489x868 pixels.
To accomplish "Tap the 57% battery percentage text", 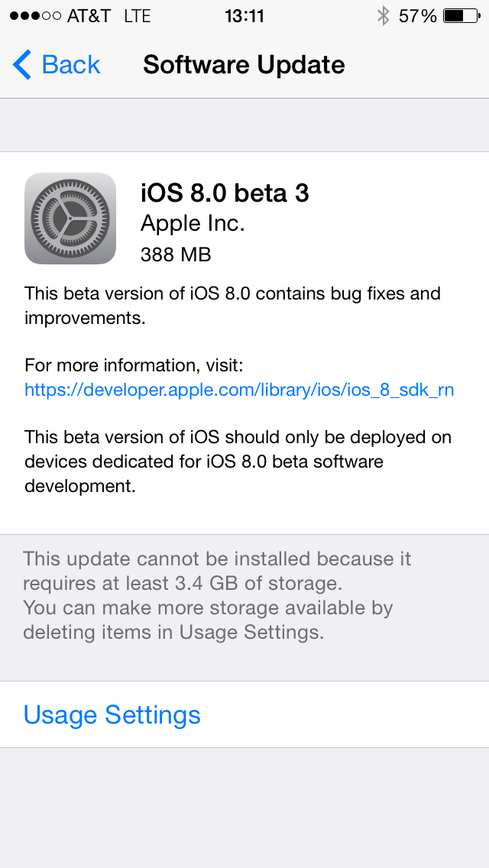I will [418, 16].
